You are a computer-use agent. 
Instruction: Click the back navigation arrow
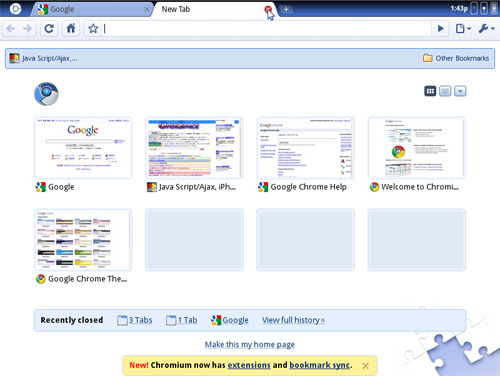point(11,29)
